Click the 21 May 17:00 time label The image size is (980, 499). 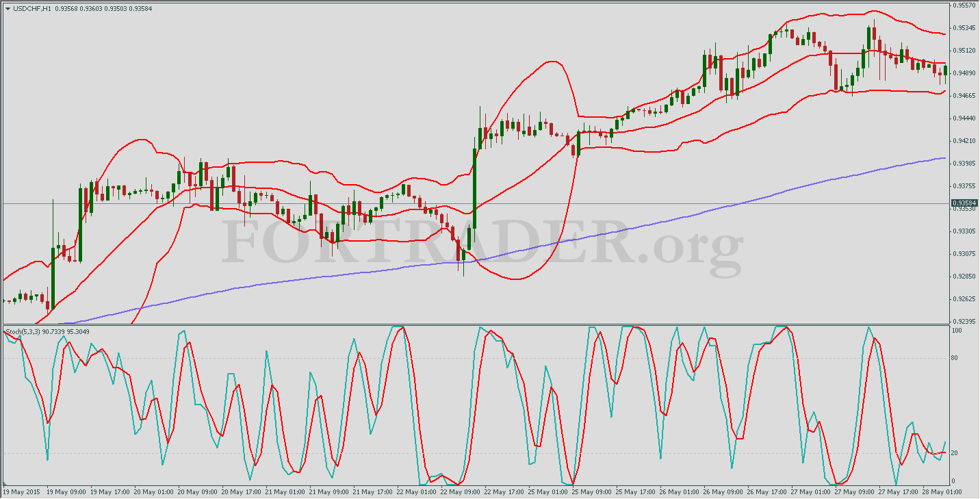(x=372, y=492)
